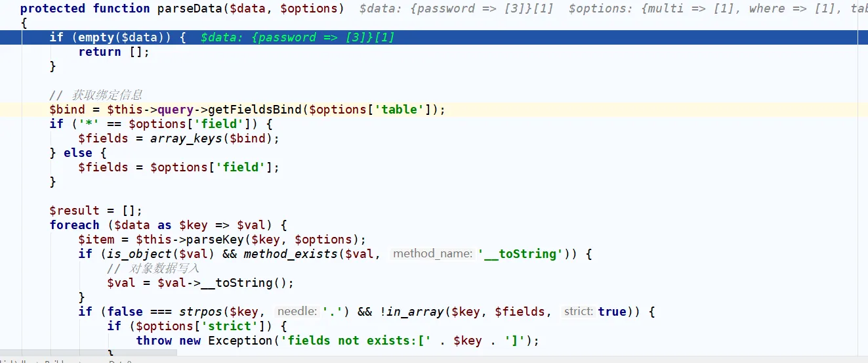Screen dimensions: 868x363
Task: Click the needle parameter hint
Action: pyautogui.click(x=297, y=312)
